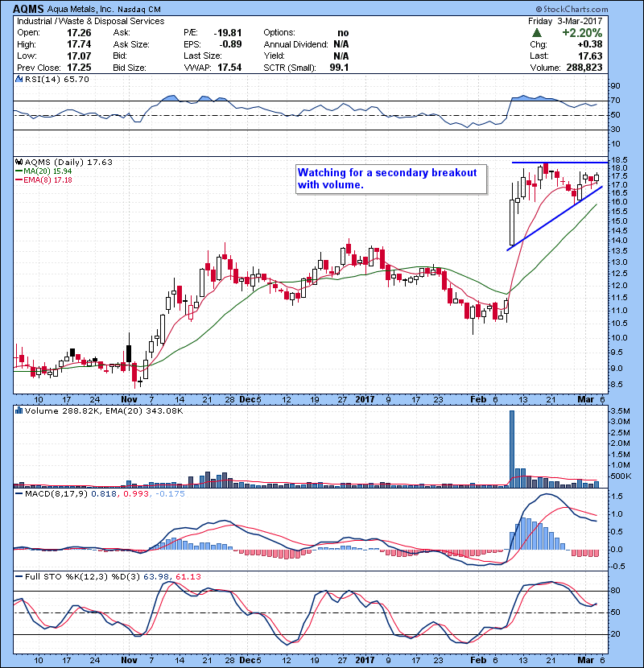Select the red EMA(8) legend line marker

tap(19, 180)
